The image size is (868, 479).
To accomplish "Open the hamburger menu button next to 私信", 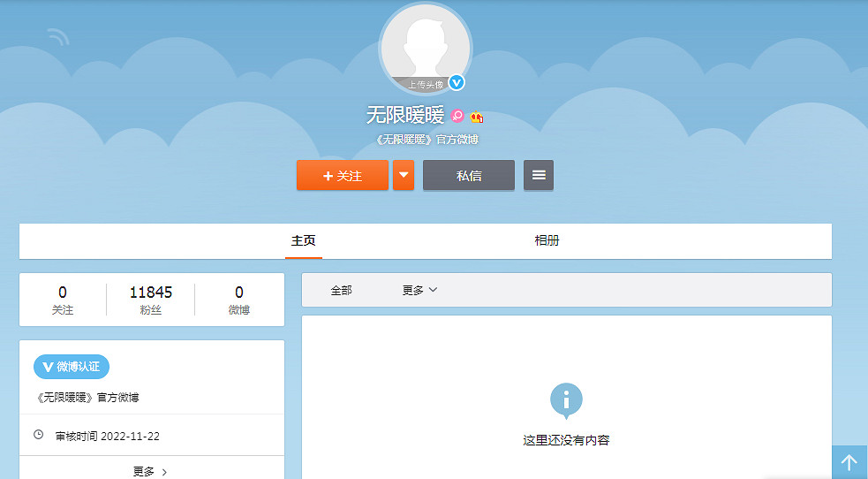I will point(539,175).
